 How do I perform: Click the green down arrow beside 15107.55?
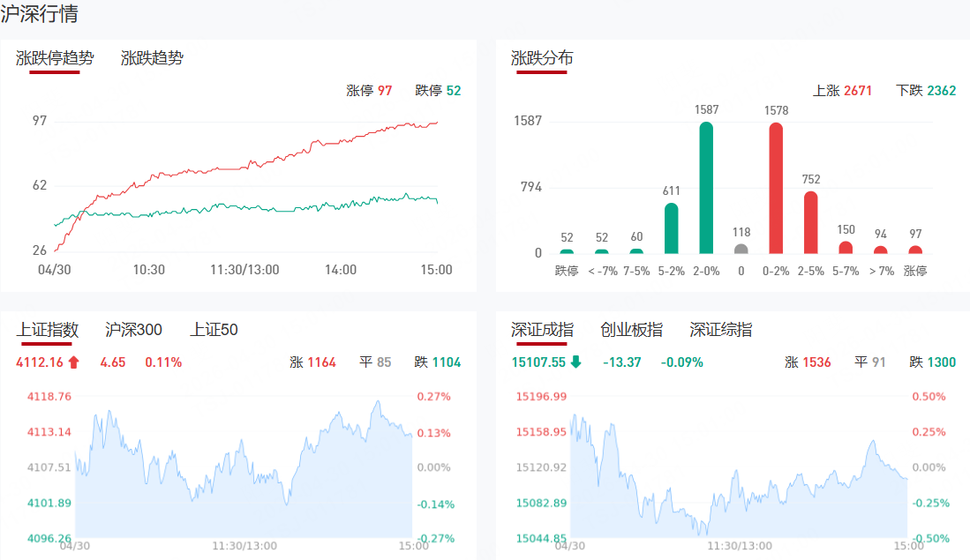tap(575, 362)
